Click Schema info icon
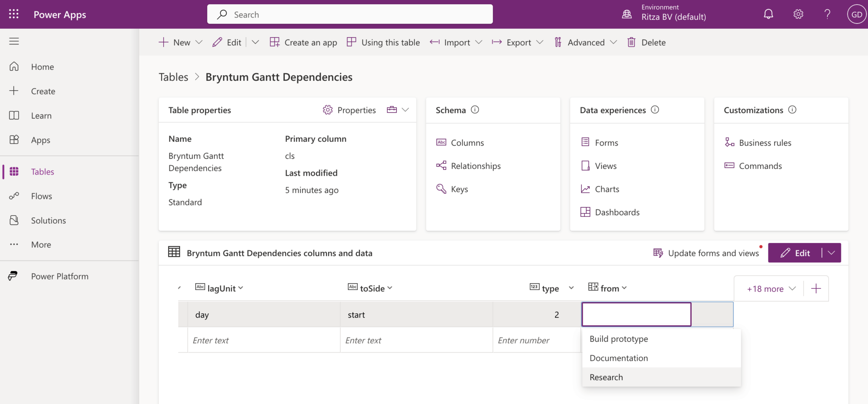868x404 pixels. (x=475, y=110)
